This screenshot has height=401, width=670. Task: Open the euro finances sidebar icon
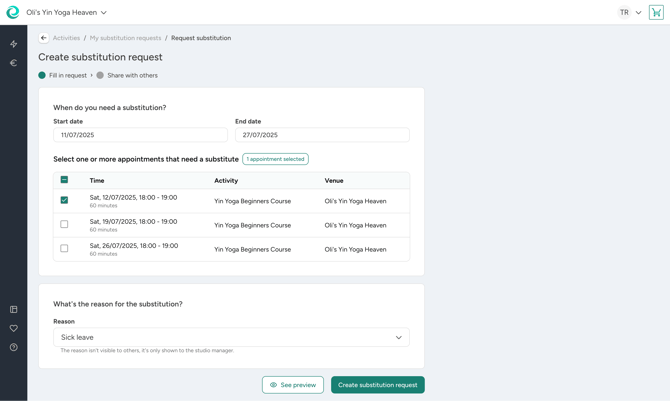13,63
